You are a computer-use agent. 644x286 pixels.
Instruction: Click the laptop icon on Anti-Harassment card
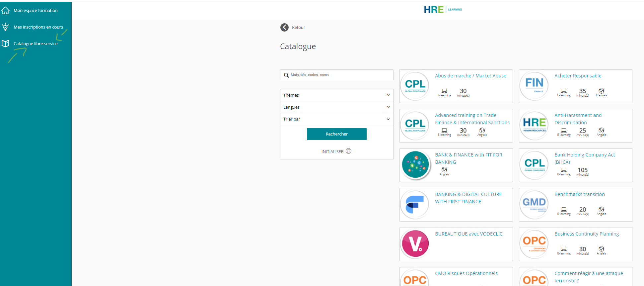(564, 131)
